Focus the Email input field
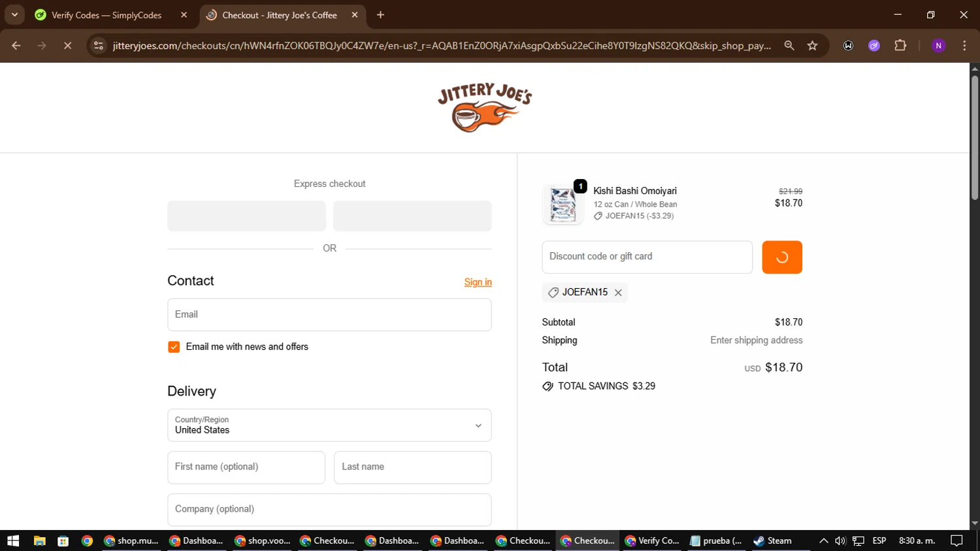The height and width of the screenshot is (551, 980). (x=329, y=315)
